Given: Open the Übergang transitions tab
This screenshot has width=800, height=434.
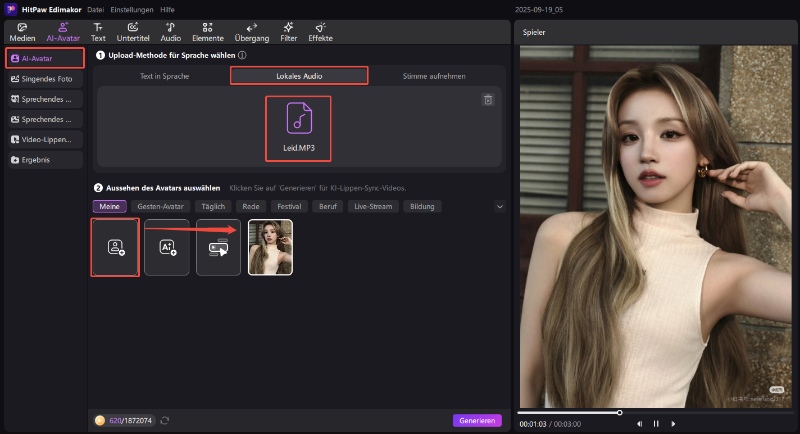Looking at the screenshot, I should [252, 32].
